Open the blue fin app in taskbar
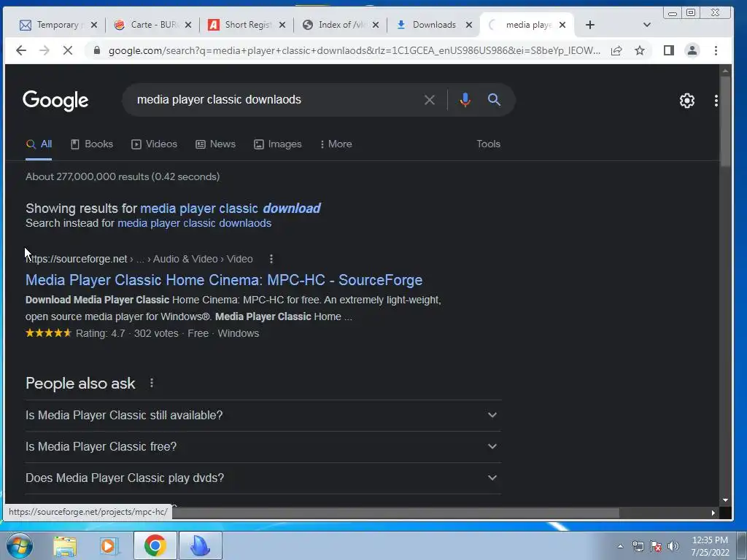Image resolution: width=747 pixels, height=560 pixels. 201,545
